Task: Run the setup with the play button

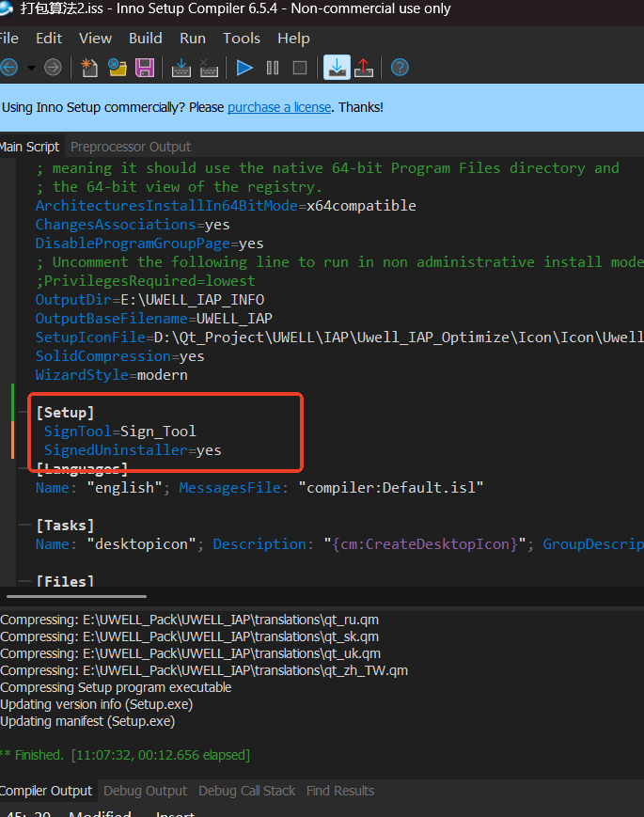Action: 244,68
